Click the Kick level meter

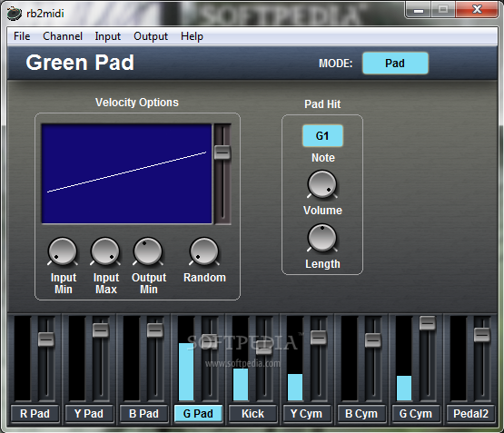(241, 359)
